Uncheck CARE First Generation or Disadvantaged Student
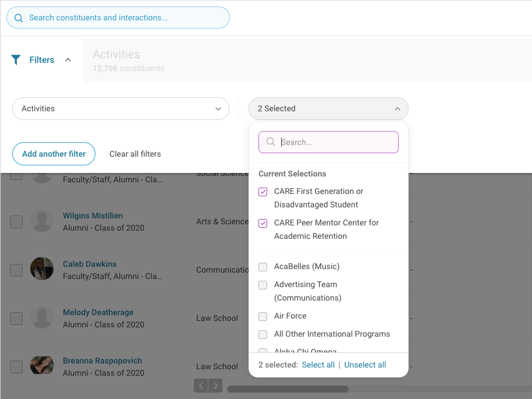This screenshot has height=399, width=532. tap(263, 192)
